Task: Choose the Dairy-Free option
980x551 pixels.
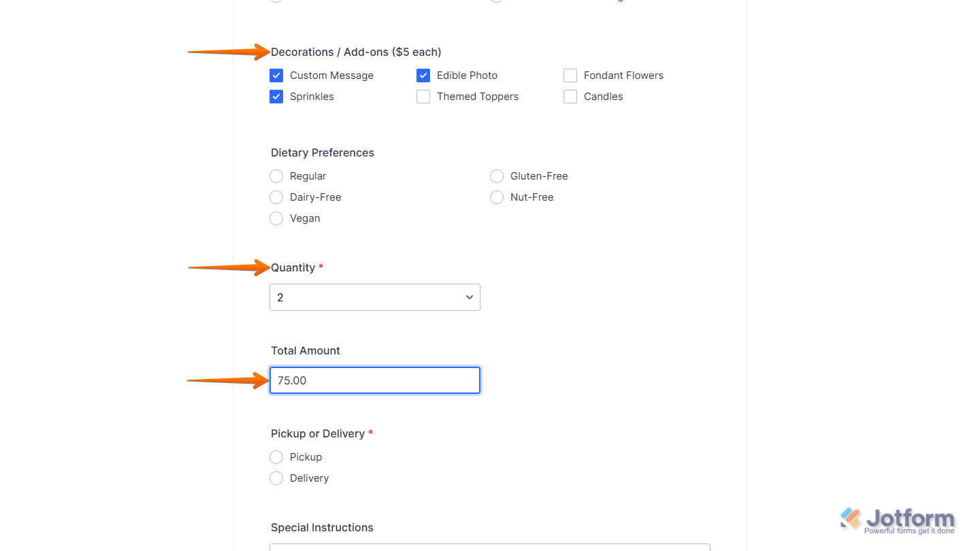Action: [x=276, y=197]
